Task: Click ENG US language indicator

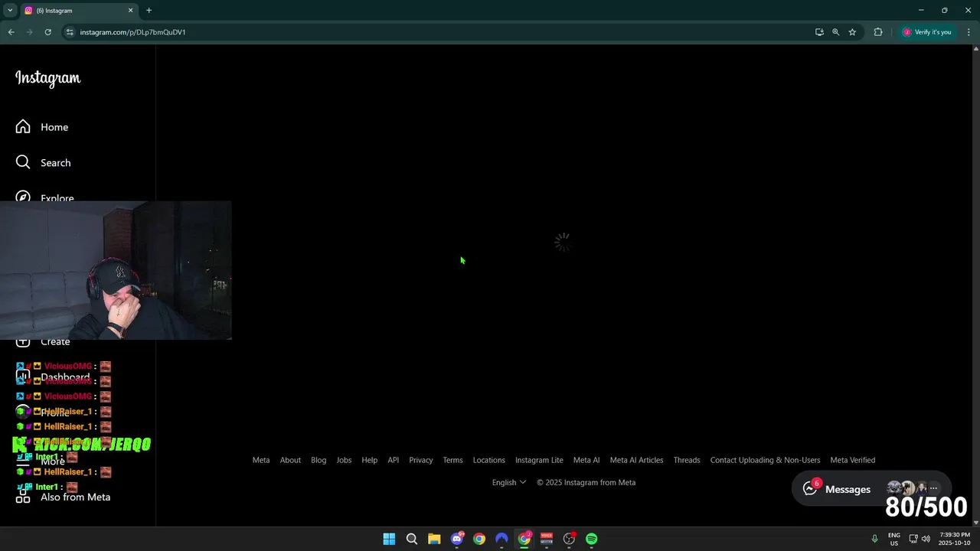Action: (x=894, y=539)
